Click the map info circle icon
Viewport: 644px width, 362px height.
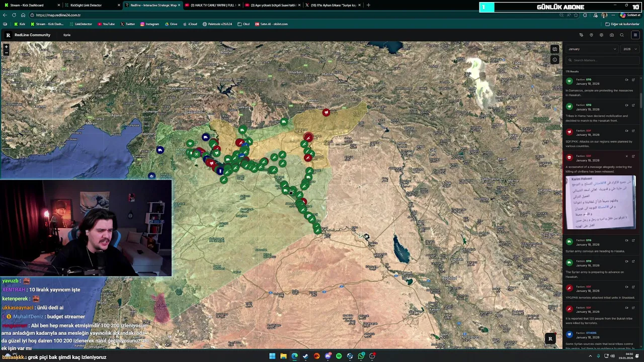pos(554,60)
